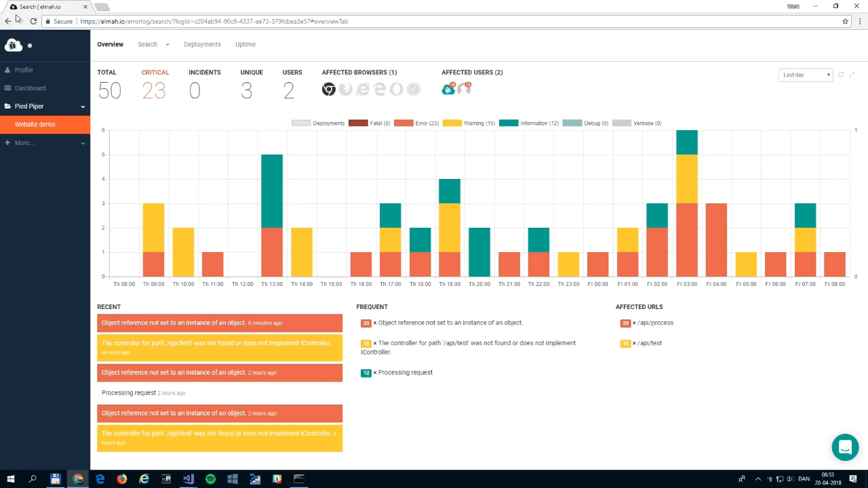Open the live chat bubble icon
The height and width of the screenshot is (488, 868).
pyautogui.click(x=845, y=447)
